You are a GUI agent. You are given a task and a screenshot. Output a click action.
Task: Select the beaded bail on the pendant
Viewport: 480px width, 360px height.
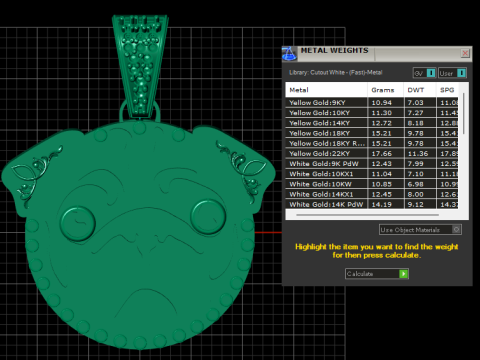(x=140, y=67)
